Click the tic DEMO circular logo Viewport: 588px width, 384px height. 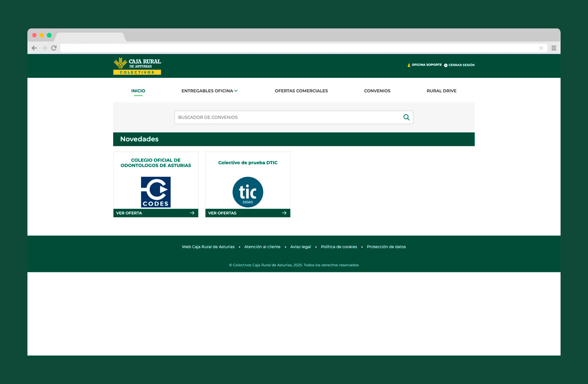[247, 192]
